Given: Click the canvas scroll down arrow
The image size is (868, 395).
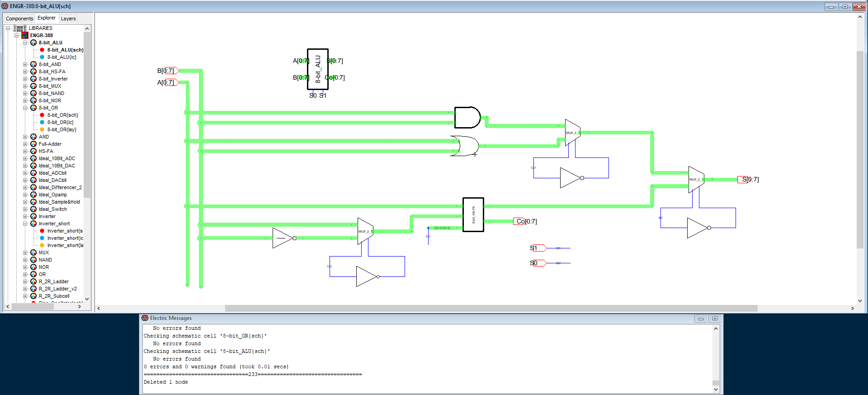Looking at the screenshot, I should tap(860, 300).
